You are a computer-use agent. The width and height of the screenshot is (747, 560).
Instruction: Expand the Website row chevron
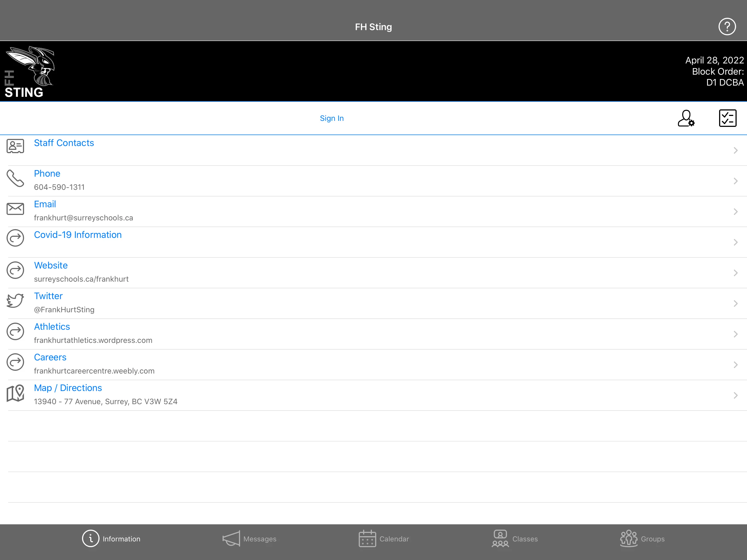point(736,273)
